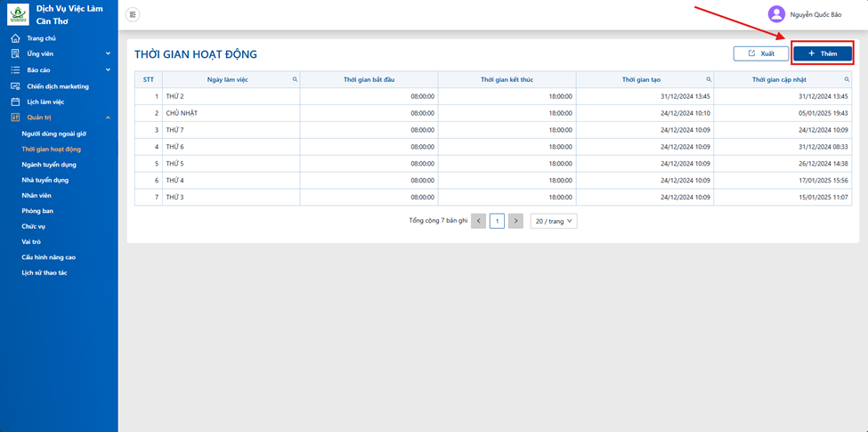Go to previous page arrow

[479, 222]
